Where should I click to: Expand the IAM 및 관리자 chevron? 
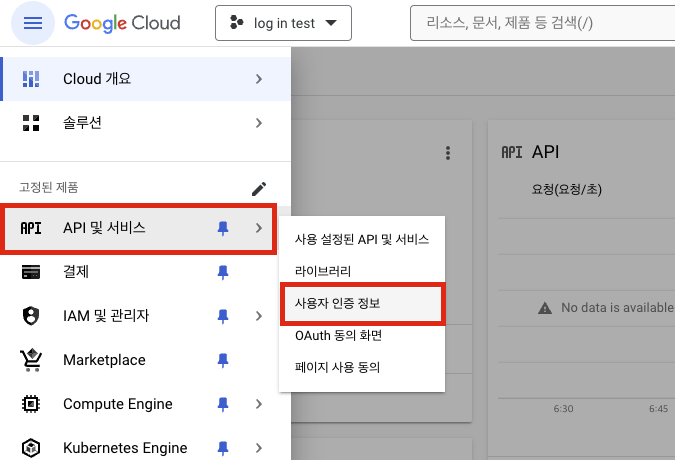pyautogui.click(x=259, y=316)
